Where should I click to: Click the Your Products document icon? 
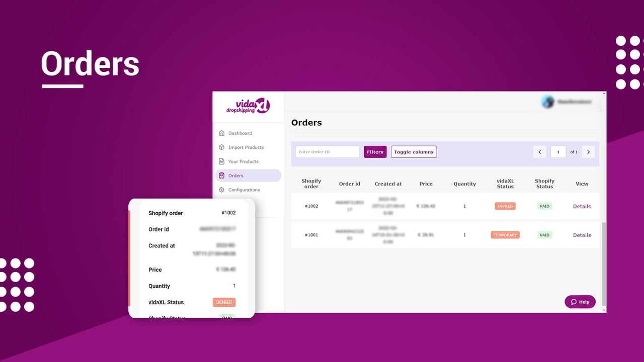point(222,161)
